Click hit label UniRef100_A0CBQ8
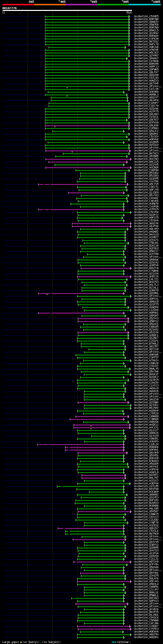Viewport: 163px width, 644px height. (146, 167)
